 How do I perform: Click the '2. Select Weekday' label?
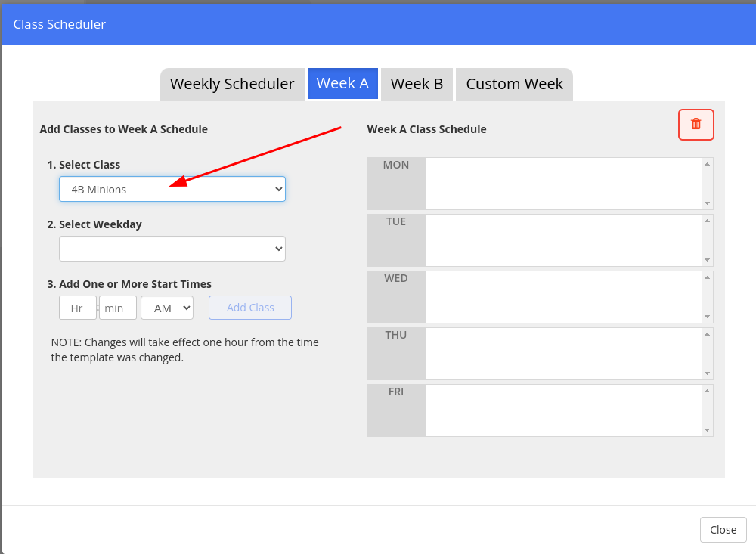point(94,224)
